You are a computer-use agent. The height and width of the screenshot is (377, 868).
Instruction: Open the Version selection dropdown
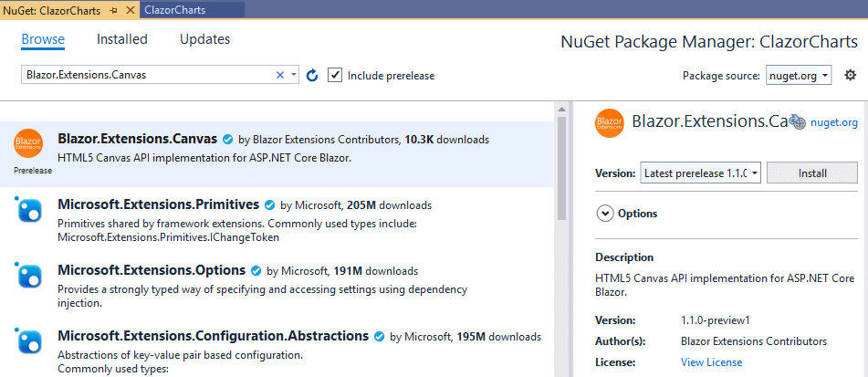click(701, 173)
